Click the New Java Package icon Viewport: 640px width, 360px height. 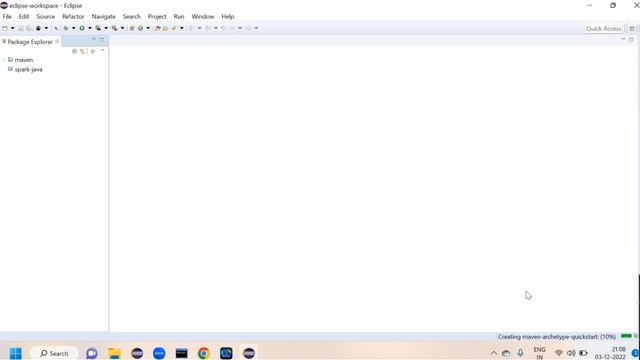(132, 28)
